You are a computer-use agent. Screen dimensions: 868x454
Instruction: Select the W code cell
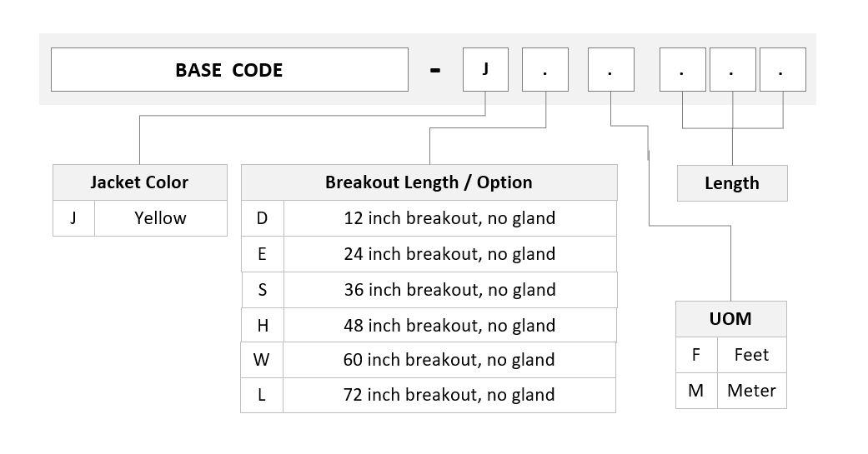(x=261, y=360)
